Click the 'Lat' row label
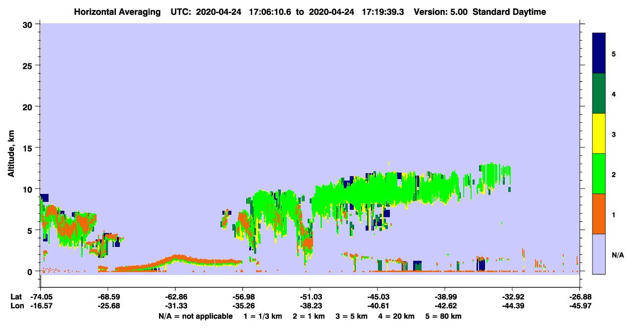 tap(16, 297)
